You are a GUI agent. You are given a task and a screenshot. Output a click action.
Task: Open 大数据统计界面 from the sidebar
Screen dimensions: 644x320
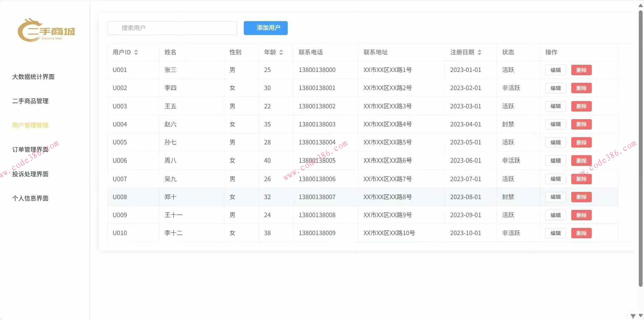33,77
